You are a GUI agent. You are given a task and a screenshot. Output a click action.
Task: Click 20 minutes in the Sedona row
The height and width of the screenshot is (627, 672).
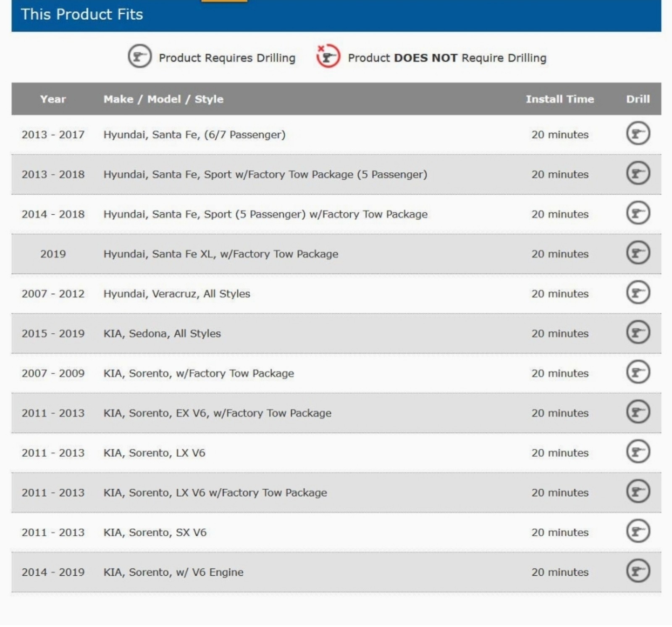pyautogui.click(x=560, y=333)
